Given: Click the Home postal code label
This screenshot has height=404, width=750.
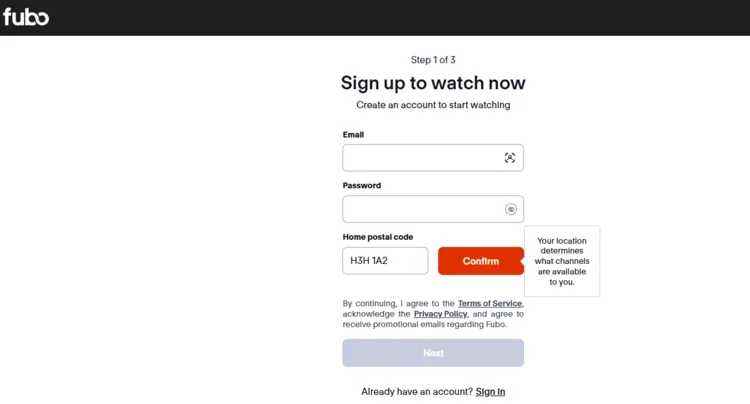Looking at the screenshot, I should (378, 237).
